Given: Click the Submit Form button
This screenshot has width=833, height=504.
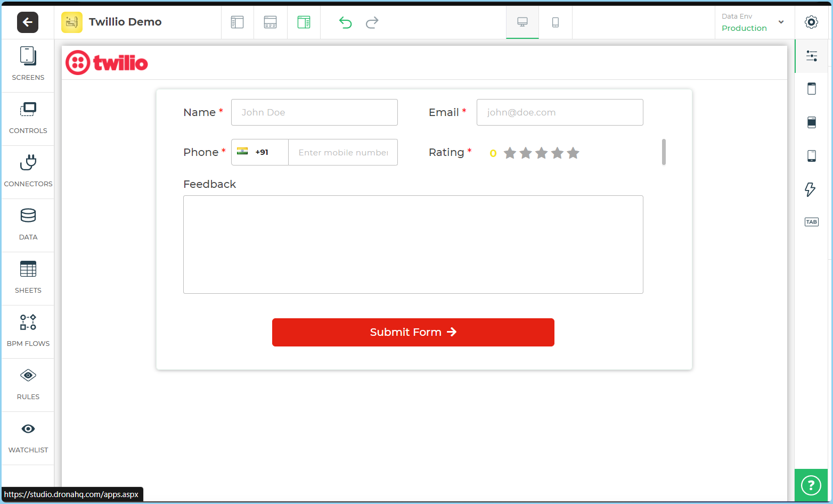Looking at the screenshot, I should tap(413, 332).
